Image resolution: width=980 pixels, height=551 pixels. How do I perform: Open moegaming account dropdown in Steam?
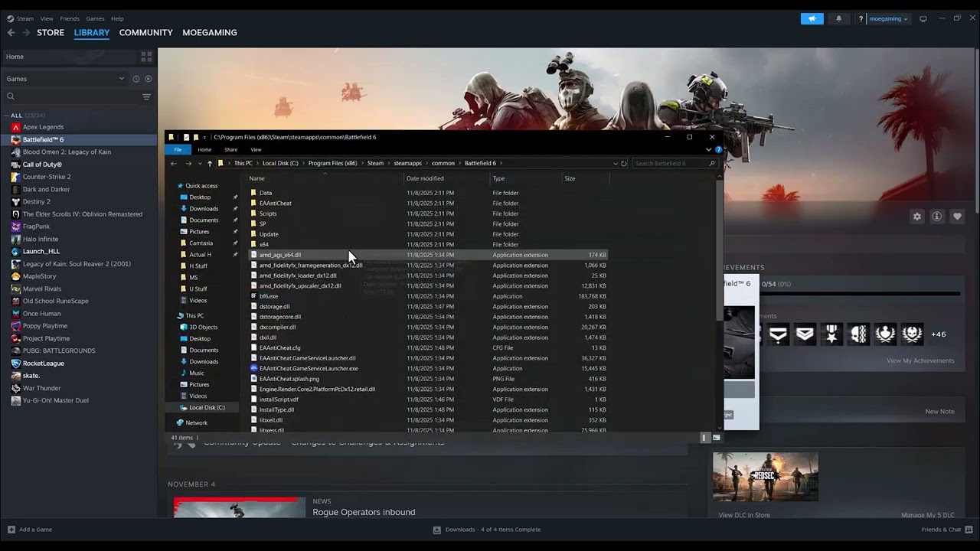[888, 18]
